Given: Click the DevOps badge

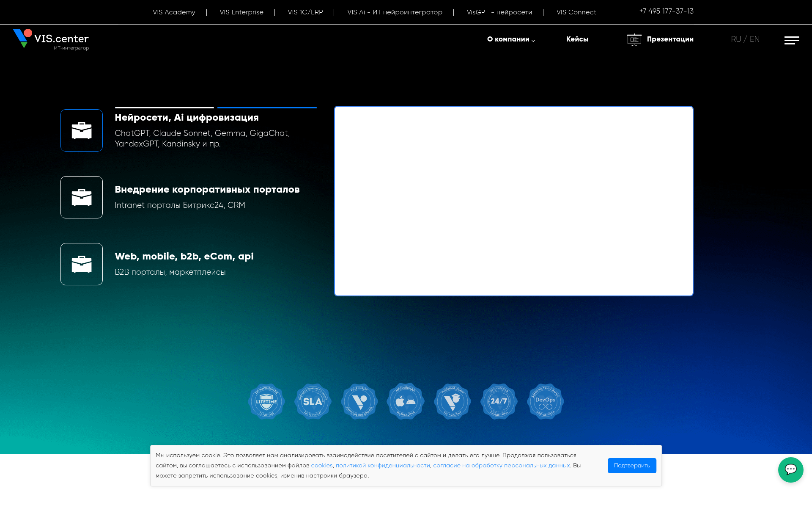Looking at the screenshot, I should (546, 401).
